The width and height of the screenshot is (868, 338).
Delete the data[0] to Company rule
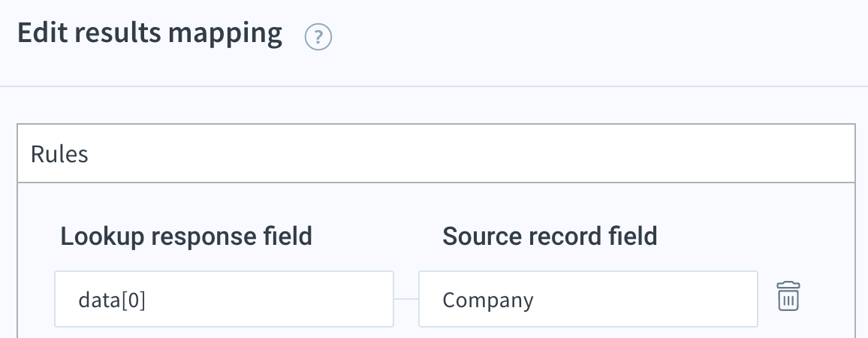coord(788,296)
